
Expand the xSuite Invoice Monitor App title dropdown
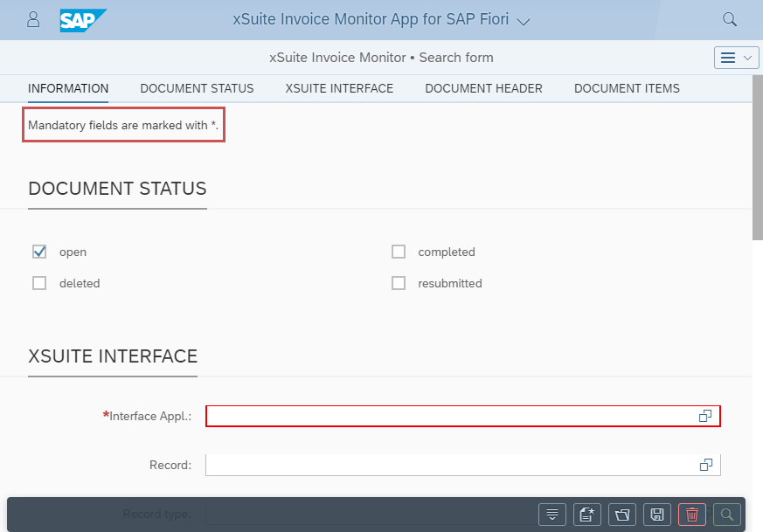point(524,21)
